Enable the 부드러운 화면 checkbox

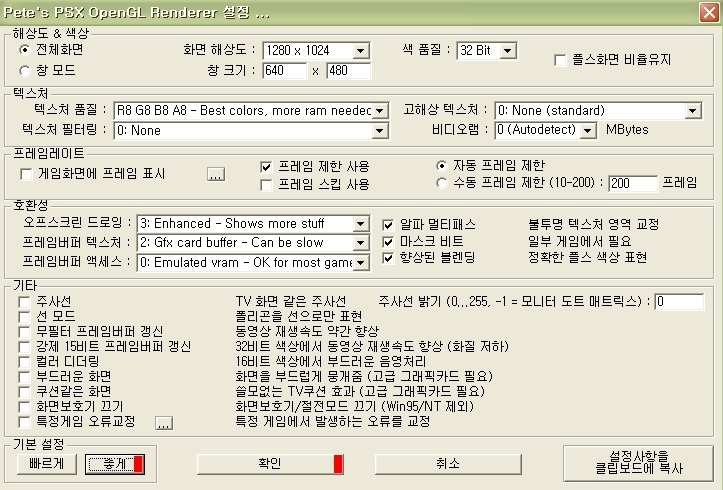[x=24, y=377]
